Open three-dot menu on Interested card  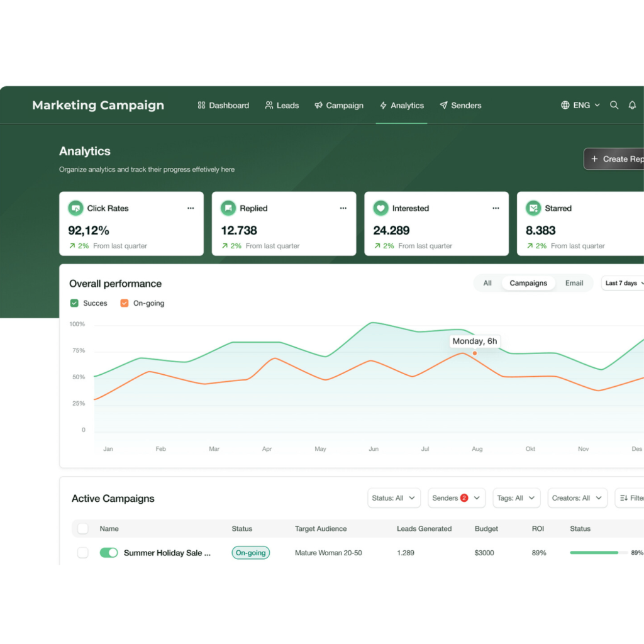(x=496, y=208)
